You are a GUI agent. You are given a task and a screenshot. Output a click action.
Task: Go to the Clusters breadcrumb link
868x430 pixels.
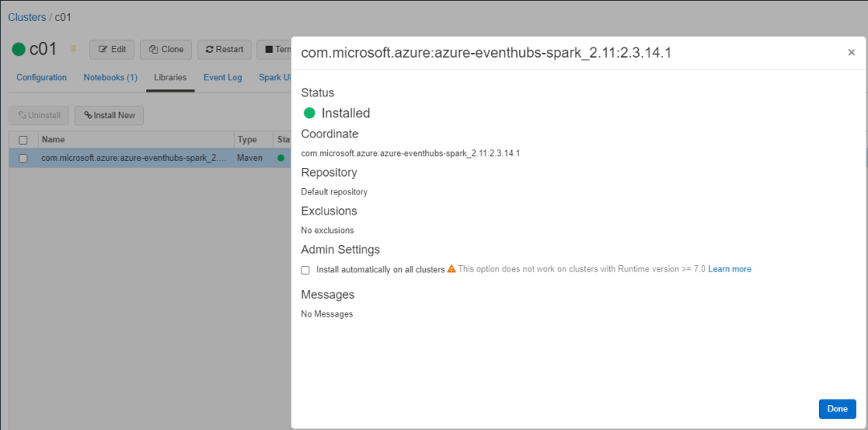tap(27, 17)
